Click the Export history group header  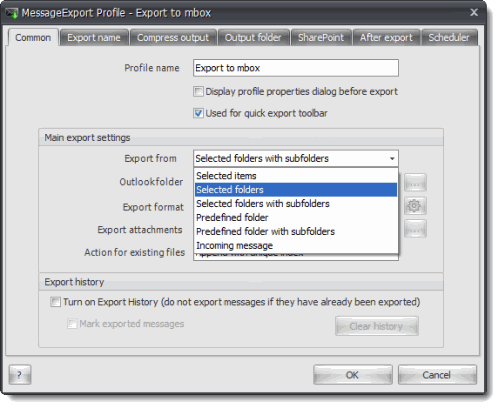[x=241, y=282]
